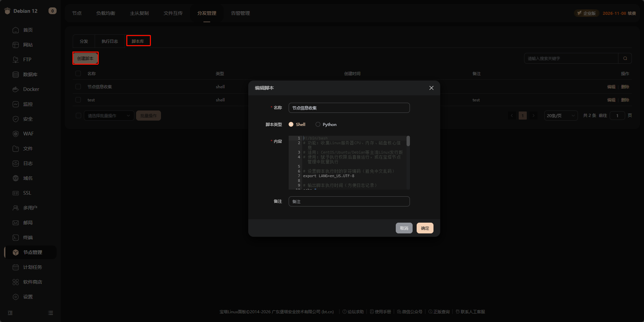Expand the 20 items per page dropdown
644x322 pixels.
click(x=560, y=116)
